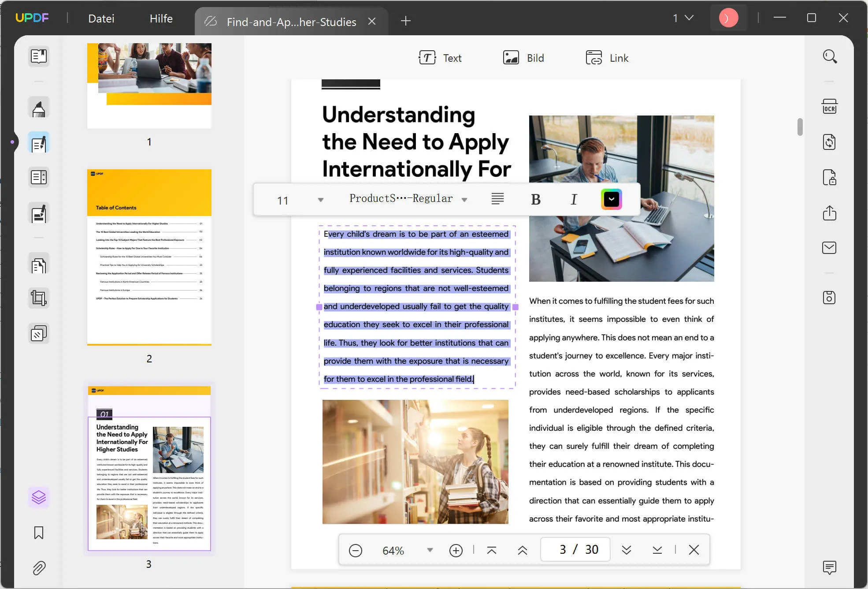Open the Datei menu

pyautogui.click(x=102, y=18)
